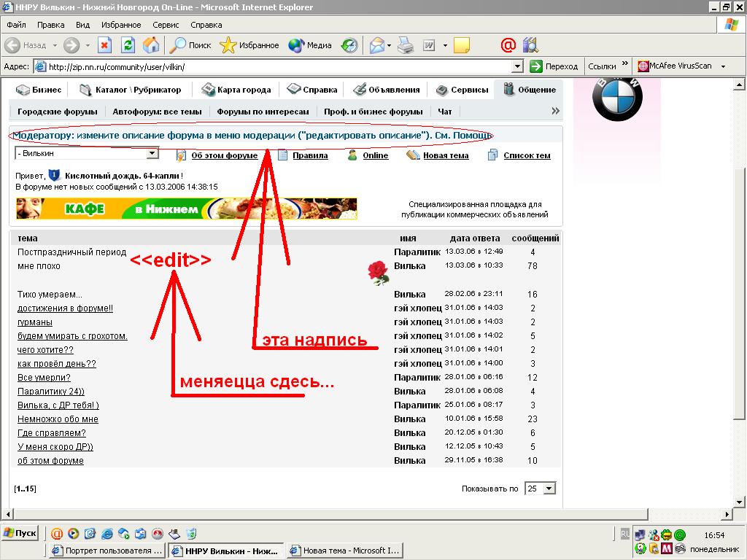Open the Новая тема link
This screenshot has width=747, height=560.
point(445,155)
